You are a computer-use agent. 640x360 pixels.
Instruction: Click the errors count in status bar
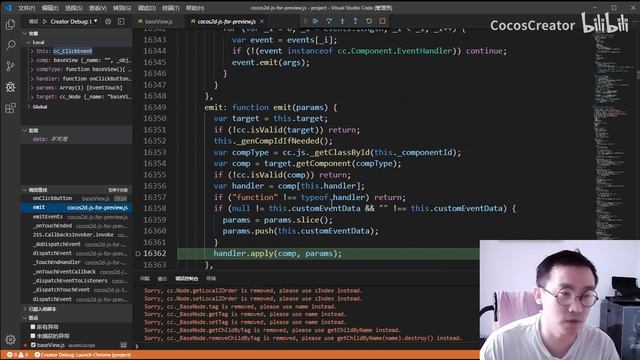[12, 355]
